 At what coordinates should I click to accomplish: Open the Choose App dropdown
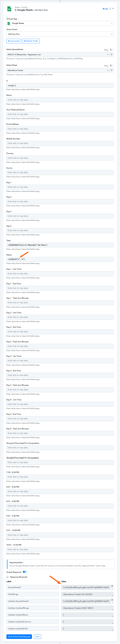pos(60,23)
